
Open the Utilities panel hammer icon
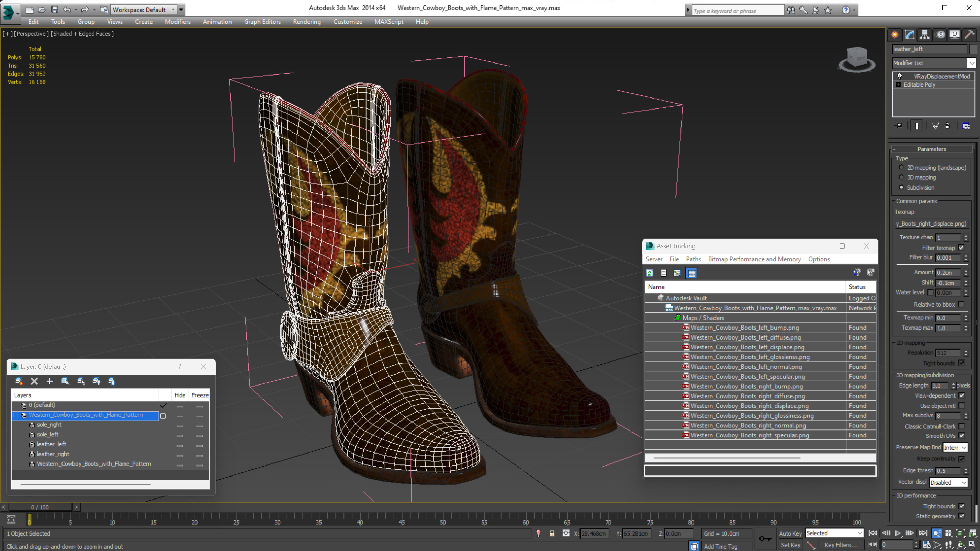click(969, 35)
